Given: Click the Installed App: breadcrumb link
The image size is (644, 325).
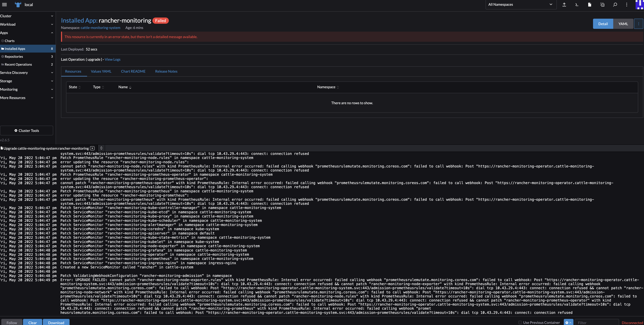Looking at the screenshot, I should tap(79, 20).
